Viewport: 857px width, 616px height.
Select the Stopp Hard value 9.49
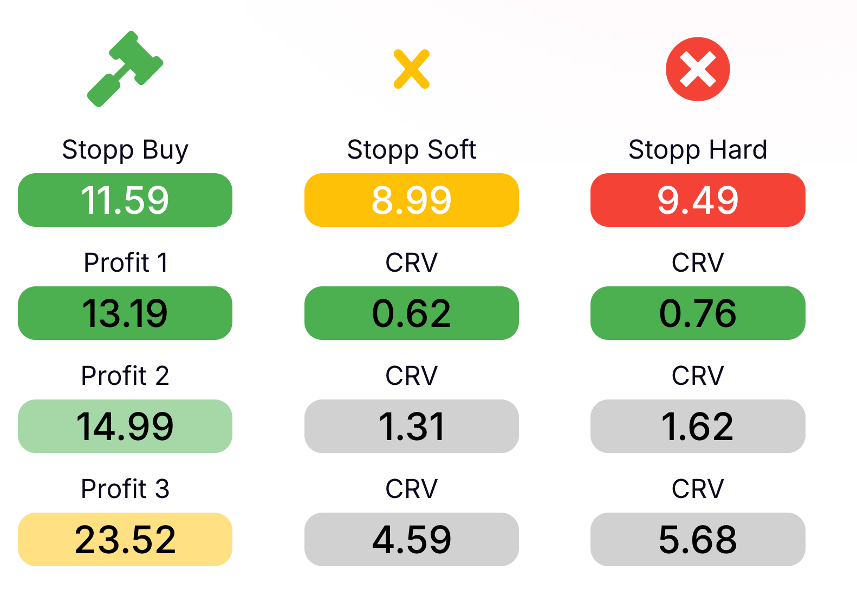point(698,200)
